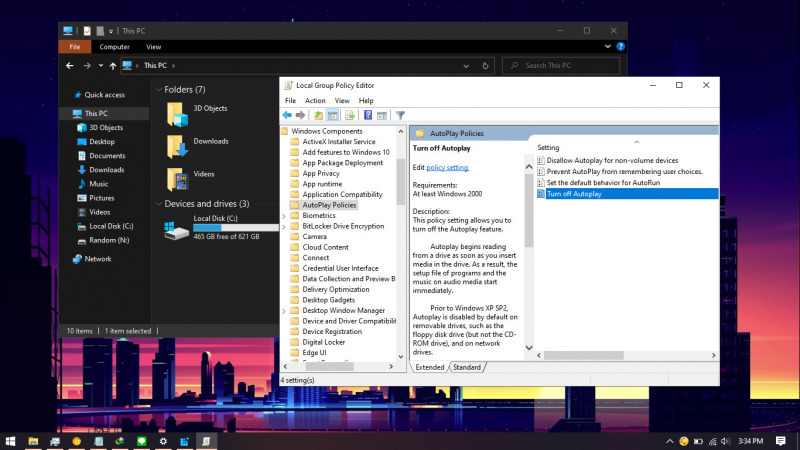This screenshot has width=800, height=450.
Task: Open 3D Objects folder icon in Folders
Action: (x=177, y=114)
